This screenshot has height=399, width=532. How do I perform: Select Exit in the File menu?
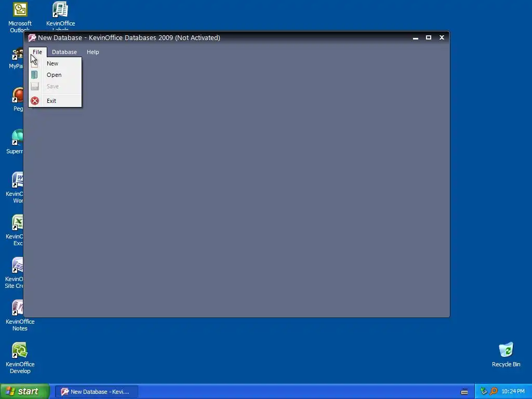coord(55,101)
